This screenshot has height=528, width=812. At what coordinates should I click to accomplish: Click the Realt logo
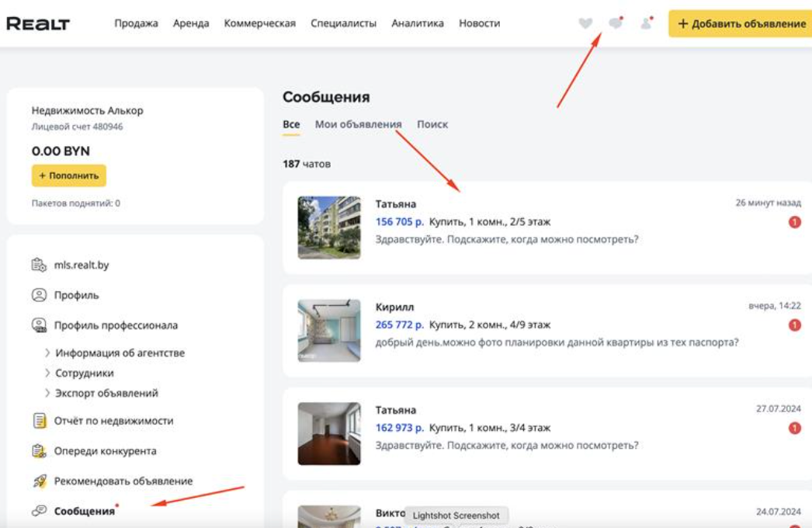38,23
